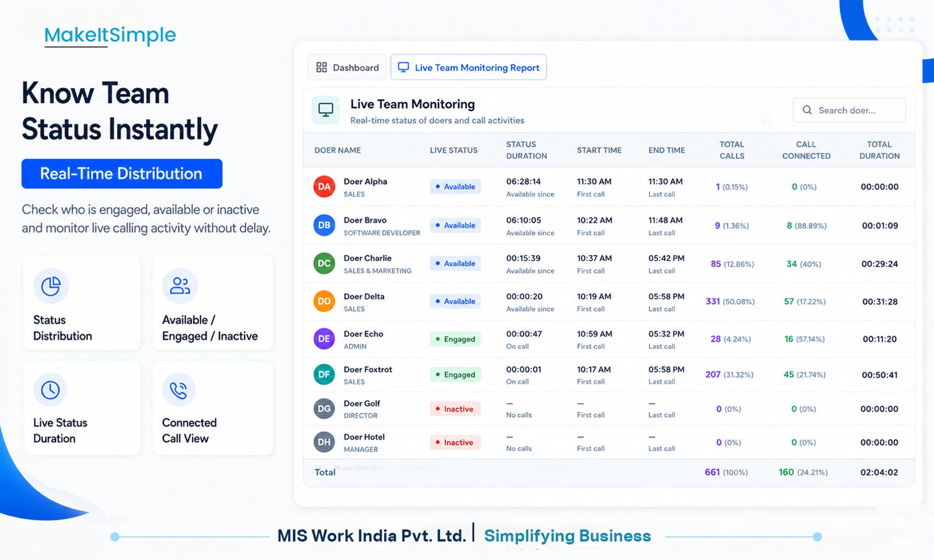Click the Available badge for Doer Charlie
This screenshot has height=560, width=934.
455,264
